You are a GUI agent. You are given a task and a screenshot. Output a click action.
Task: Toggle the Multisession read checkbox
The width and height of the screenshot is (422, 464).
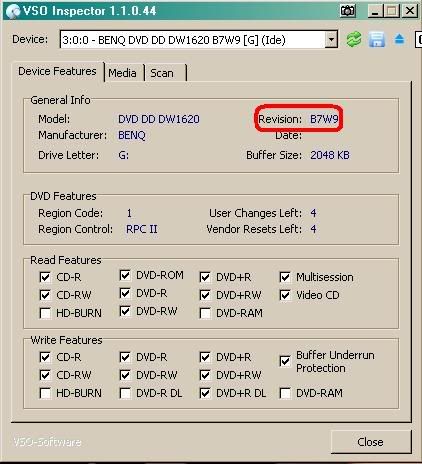click(x=285, y=277)
